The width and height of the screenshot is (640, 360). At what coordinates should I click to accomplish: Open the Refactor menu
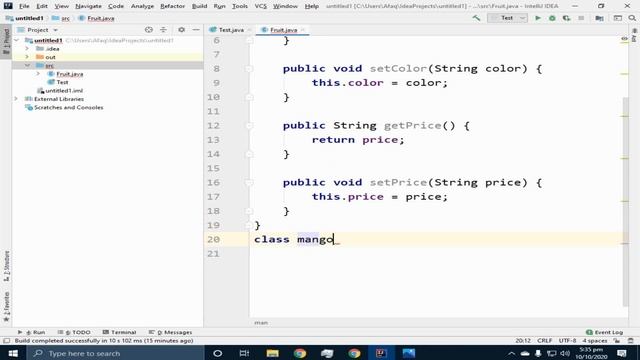click(x=172, y=6)
